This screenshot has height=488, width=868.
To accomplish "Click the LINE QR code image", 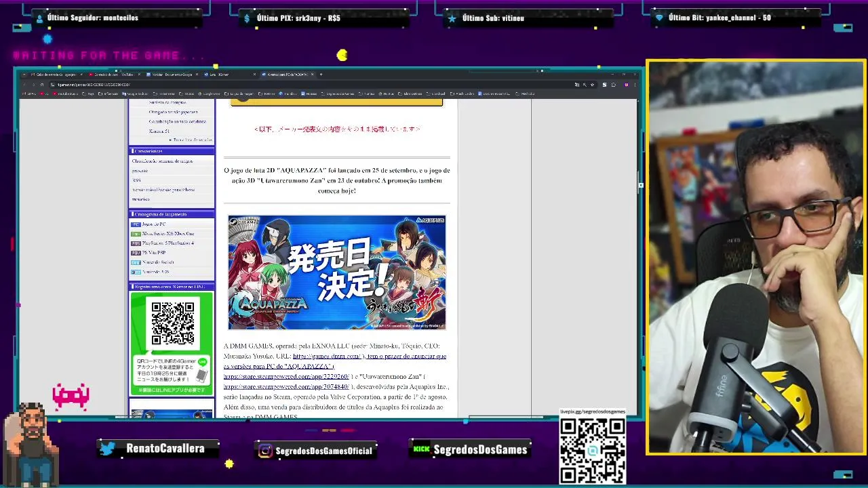I will (x=172, y=323).
